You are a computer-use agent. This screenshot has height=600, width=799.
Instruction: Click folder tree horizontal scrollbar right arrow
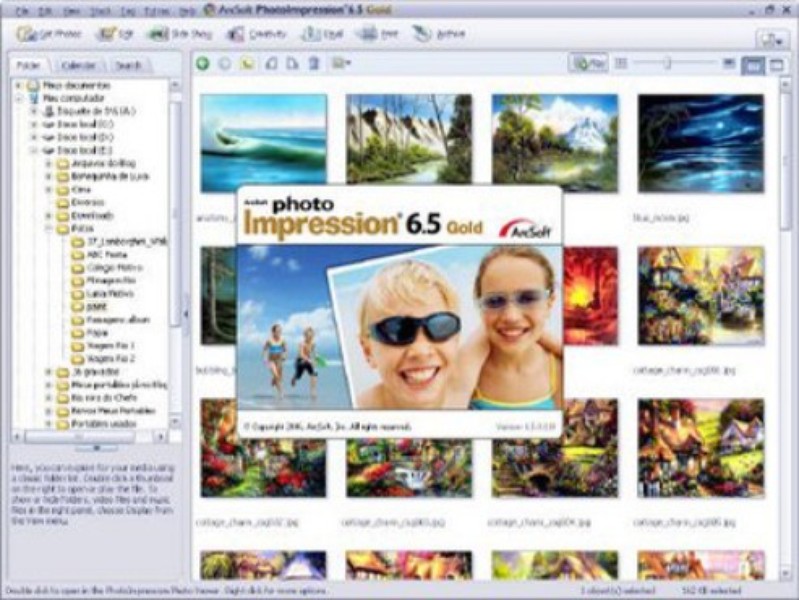point(160,437)
